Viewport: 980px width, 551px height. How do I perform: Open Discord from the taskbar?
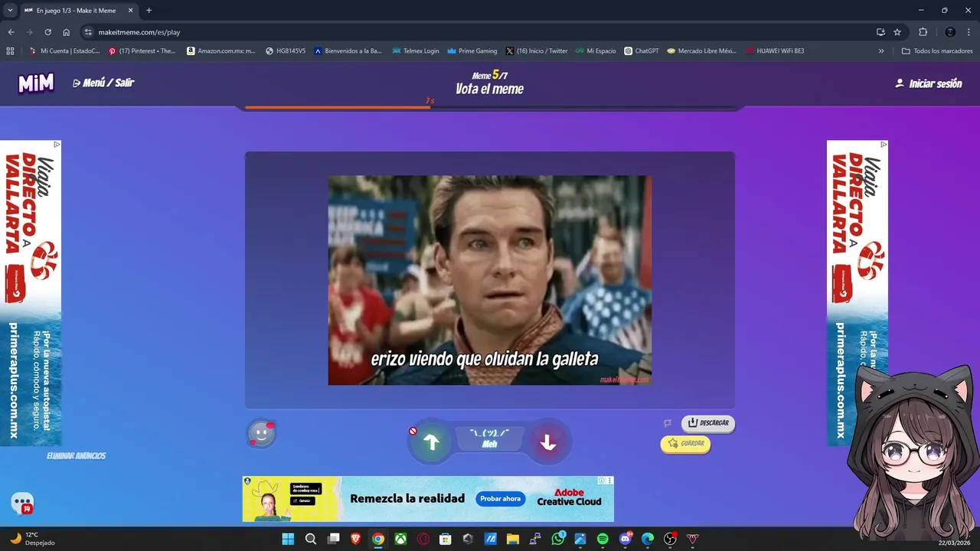[626, 539]
